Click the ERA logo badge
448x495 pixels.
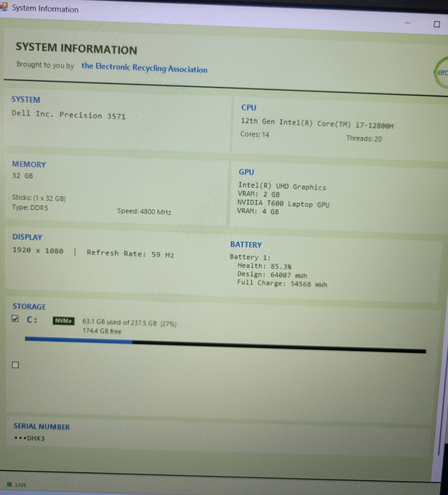click(442, 73)
